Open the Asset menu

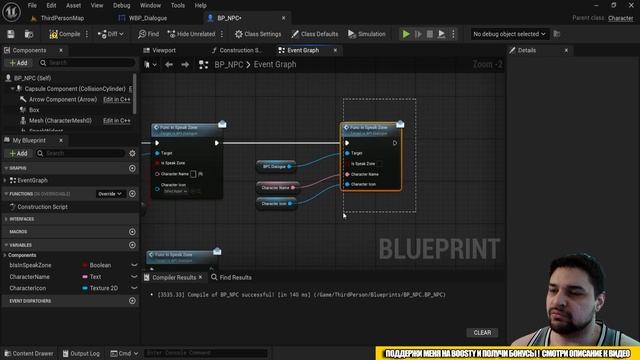pyautogui.click(x=73, y=6)
